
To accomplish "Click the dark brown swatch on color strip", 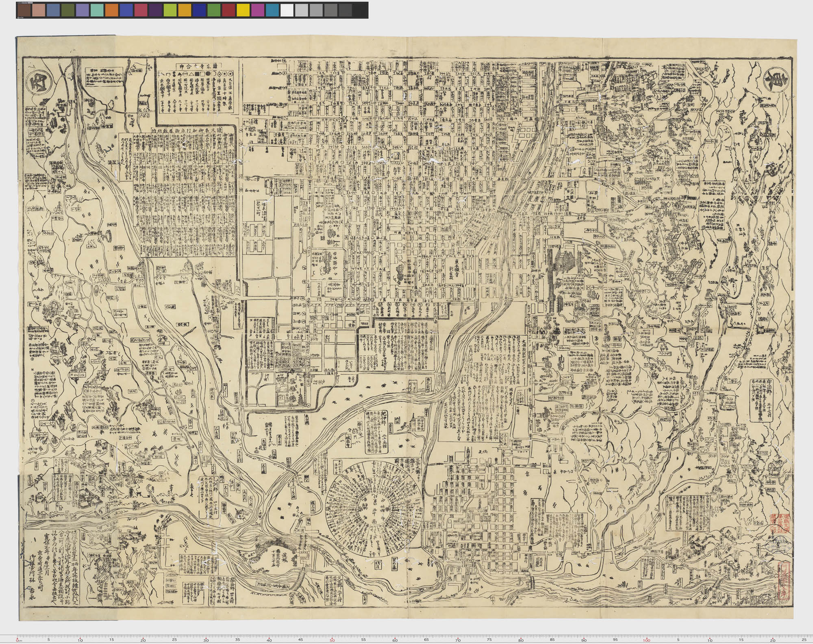I will [24, 11].
